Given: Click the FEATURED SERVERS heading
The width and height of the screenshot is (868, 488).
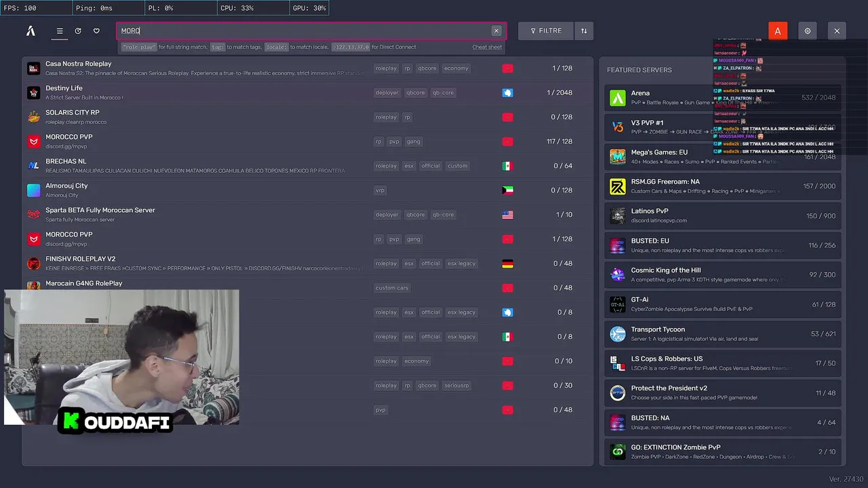Looking at the screenshot, I should click(x=639, y=70).
